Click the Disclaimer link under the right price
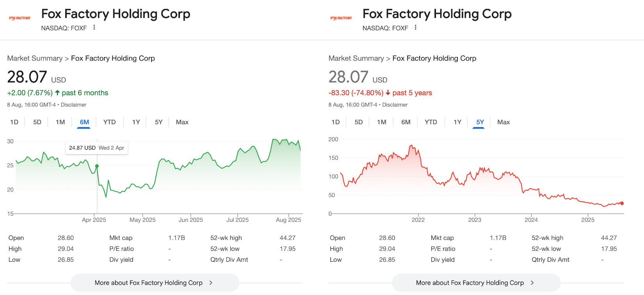The image size is (644, 295). 395,105
